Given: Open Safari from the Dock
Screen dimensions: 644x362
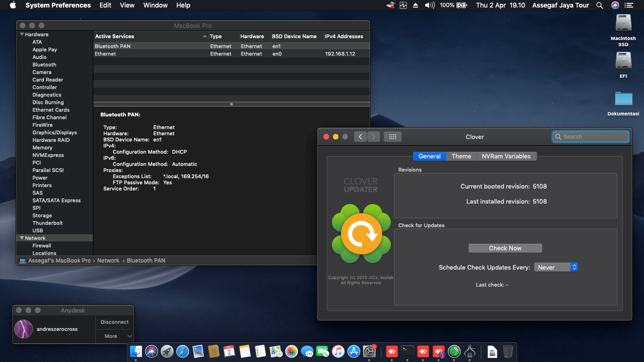Looking at the screenshot, I should (182, 351).
